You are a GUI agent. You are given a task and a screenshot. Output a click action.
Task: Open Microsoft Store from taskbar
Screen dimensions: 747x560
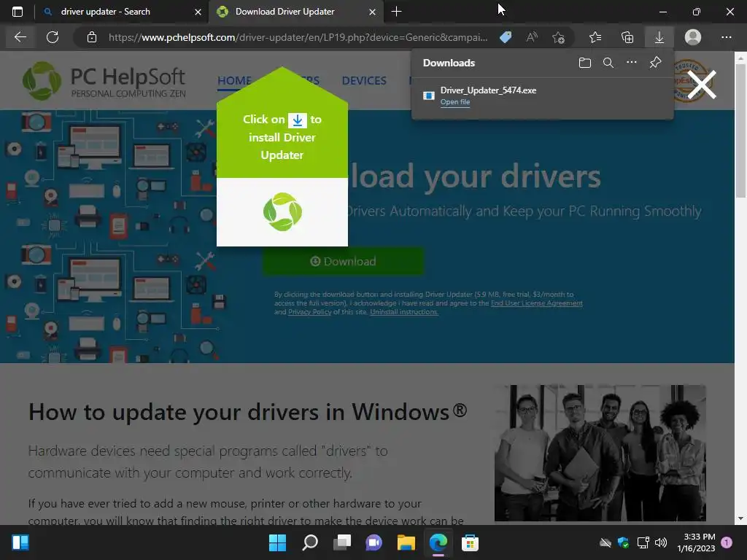click(x=470, y=542)
